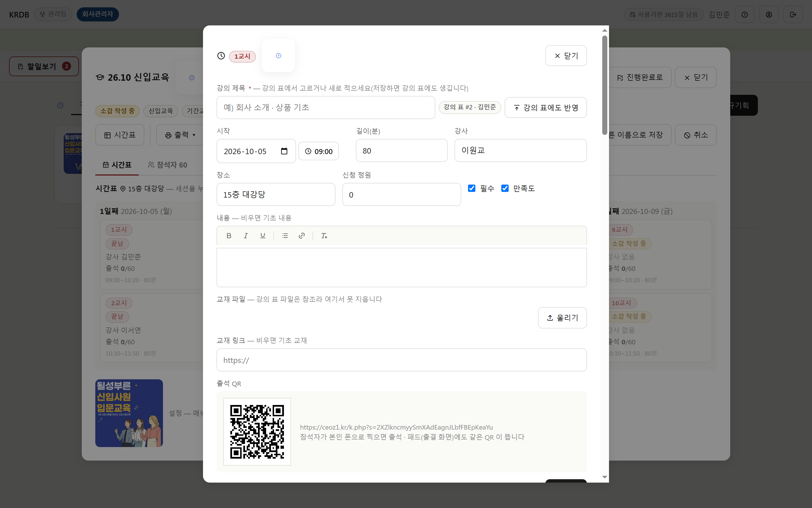This screenshot has height=508, width=812.
Task: Click the 교재 링크 https:// field
Action: [402, 360]
